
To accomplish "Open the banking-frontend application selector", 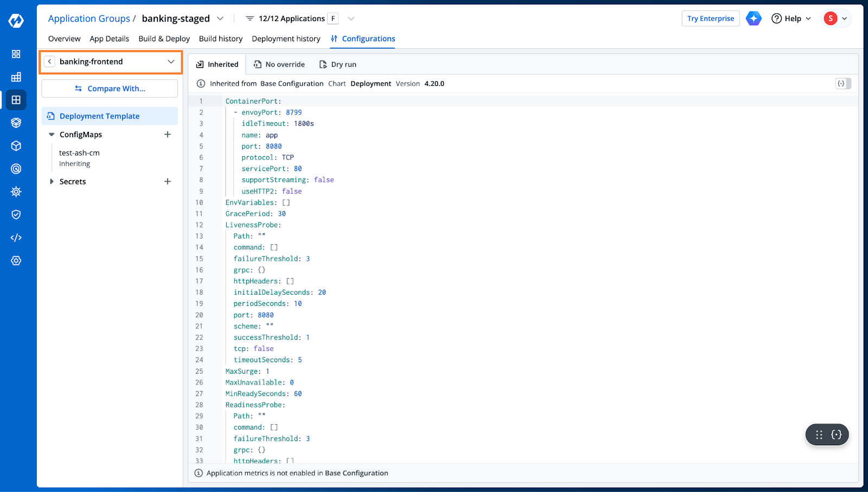I will click(111, 62).
